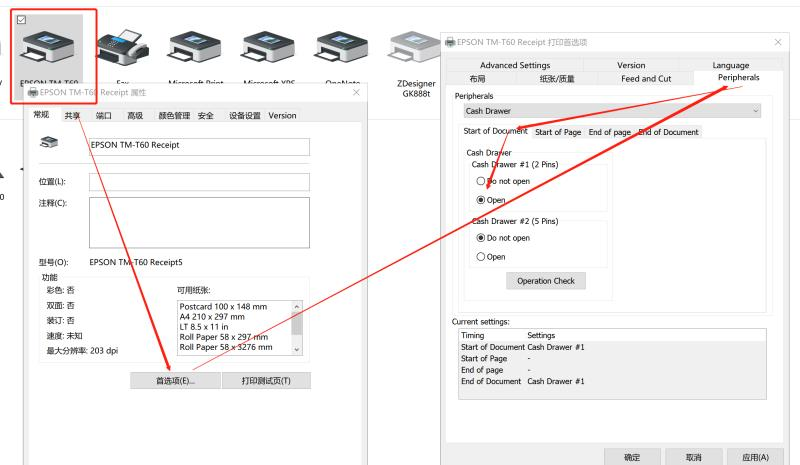This screenshot has width=800, height=465.
Task: Open the Version tab in preferences window
Action: pyautogui.click(x=631, y=65)
